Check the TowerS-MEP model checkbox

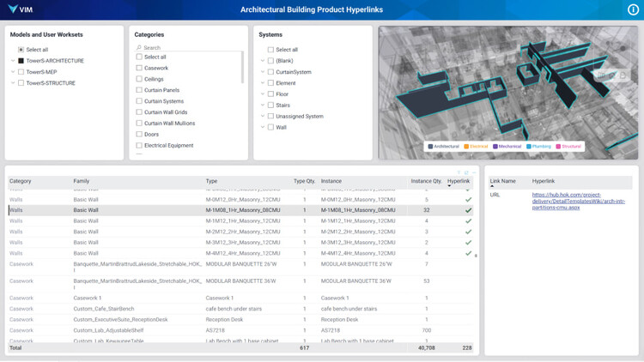pos(21,72)
